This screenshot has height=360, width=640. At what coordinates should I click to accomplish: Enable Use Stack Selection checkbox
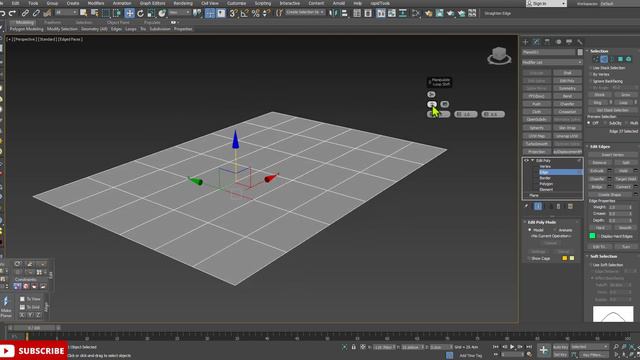pos(591,68)
